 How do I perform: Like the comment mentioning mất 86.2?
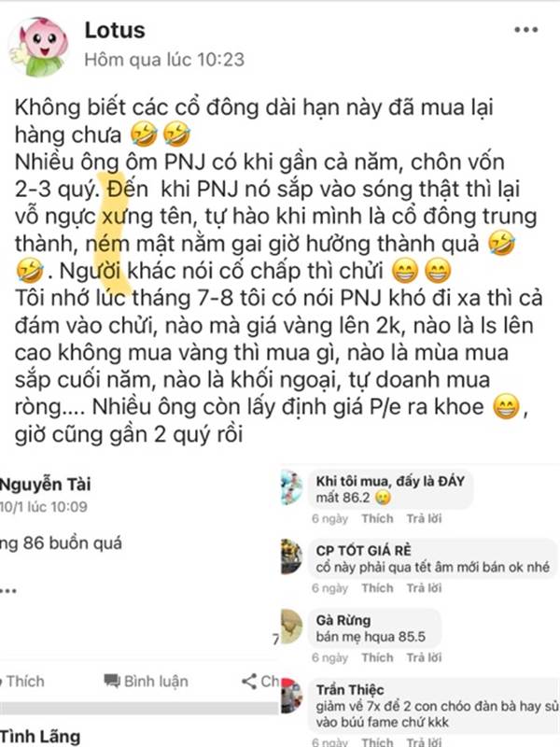[x=377, y=518]
